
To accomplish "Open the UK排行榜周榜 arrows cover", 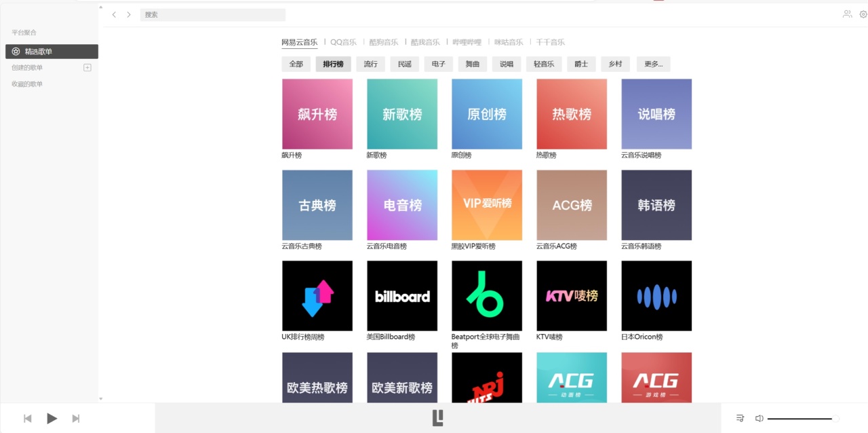I will [x=317, y=296].
